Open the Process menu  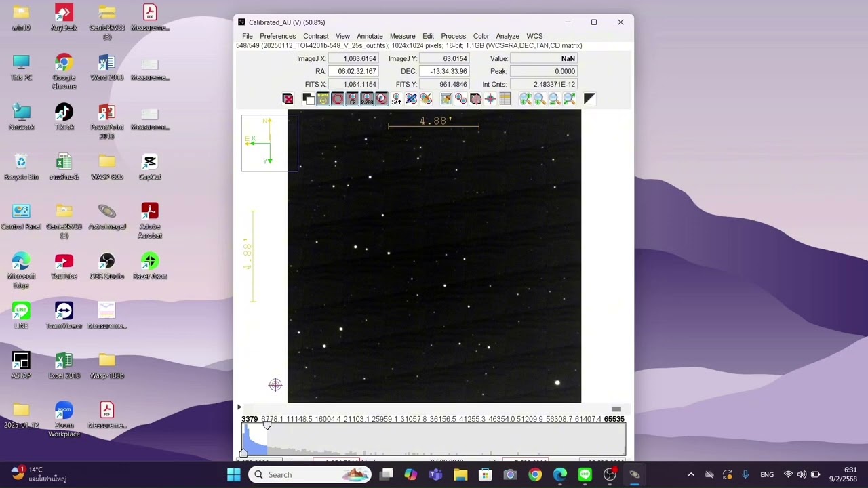(x=453, y=36)
